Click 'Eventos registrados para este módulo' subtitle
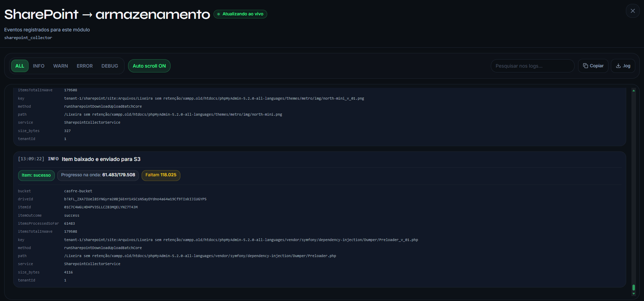The image size is (644, 301). pos(47,30)
